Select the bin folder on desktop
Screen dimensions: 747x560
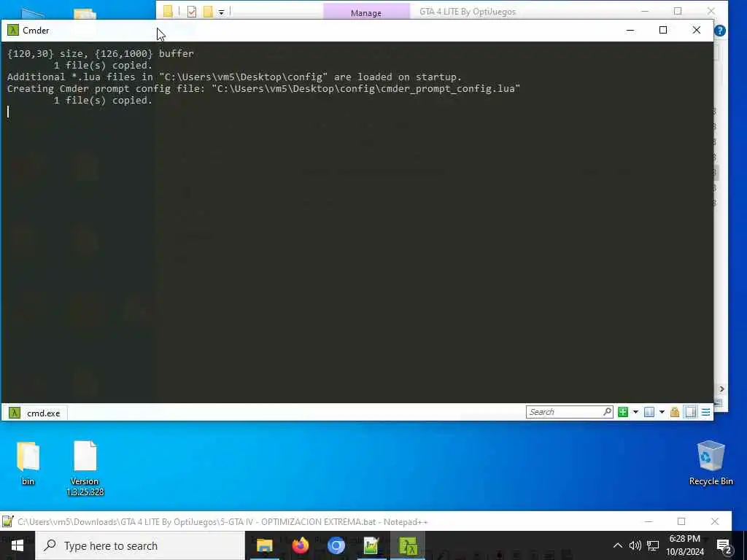pyautogui.click(x=28, y=463)
